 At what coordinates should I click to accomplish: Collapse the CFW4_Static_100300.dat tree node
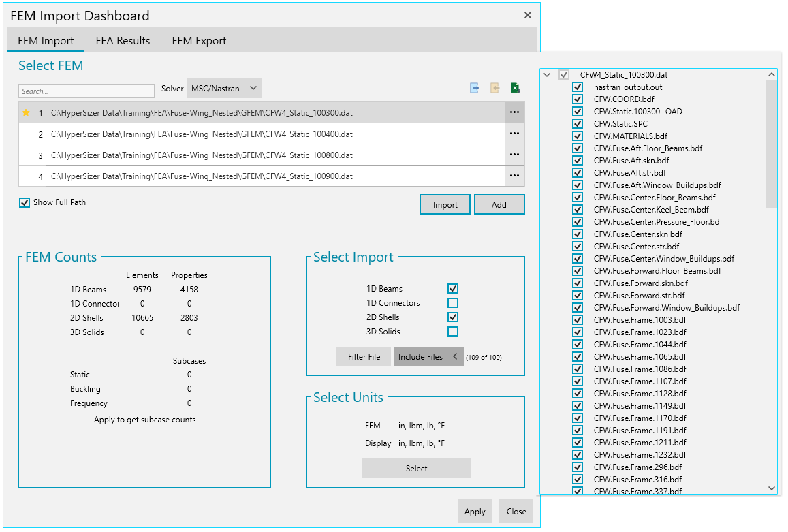pos(548,75)
